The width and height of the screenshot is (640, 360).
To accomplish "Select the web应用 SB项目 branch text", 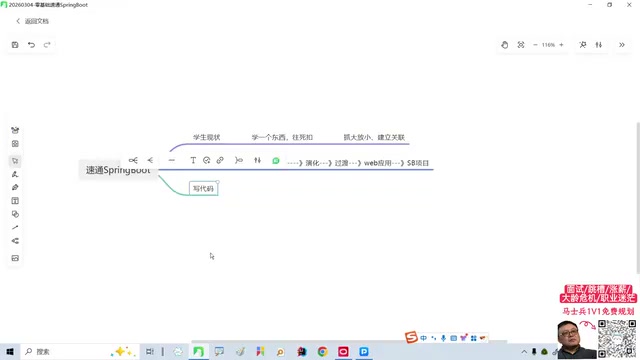I will (x=358, y=163).
